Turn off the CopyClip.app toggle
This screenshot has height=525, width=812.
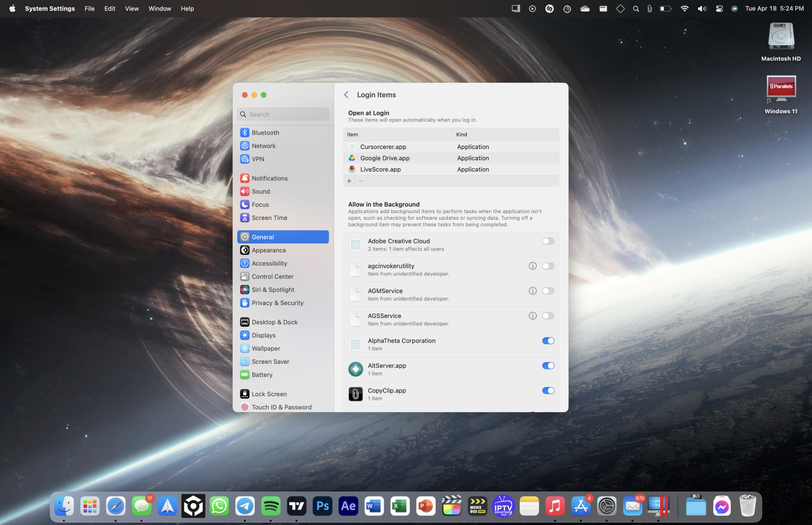548,391
